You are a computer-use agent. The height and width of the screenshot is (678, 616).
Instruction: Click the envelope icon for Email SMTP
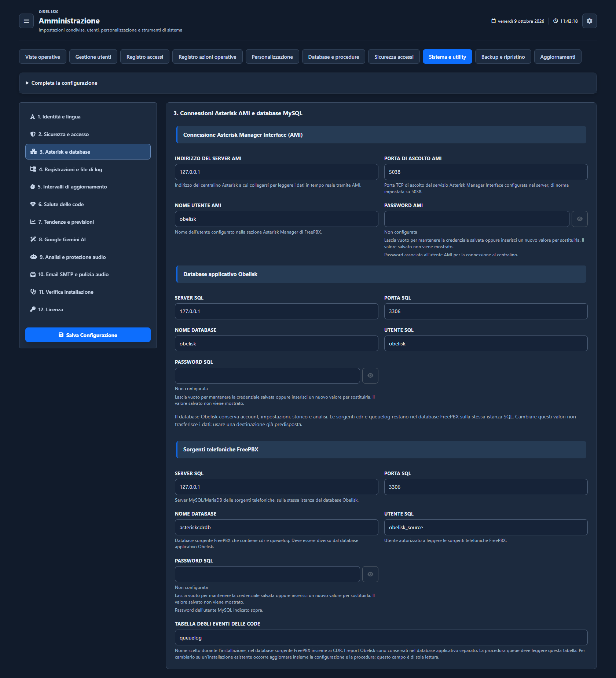(x=33, y=274)
